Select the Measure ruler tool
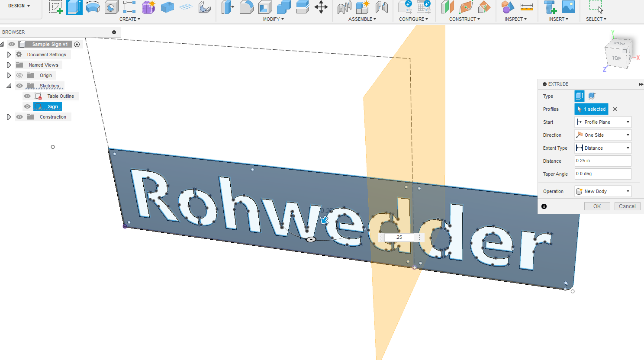 point(526,7)
